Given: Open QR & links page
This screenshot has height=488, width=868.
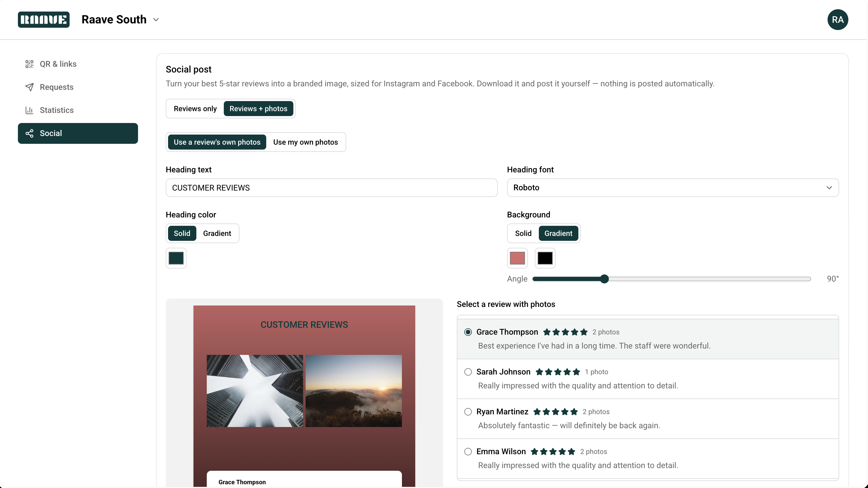Looking at the screenshot, I should pyautogui.click(x=78, y=64).
